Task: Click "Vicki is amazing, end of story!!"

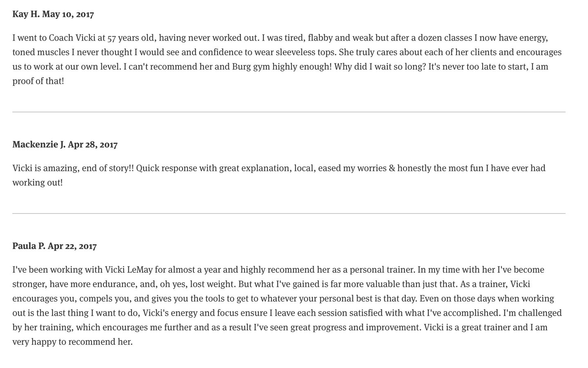Action: point(73,168)
